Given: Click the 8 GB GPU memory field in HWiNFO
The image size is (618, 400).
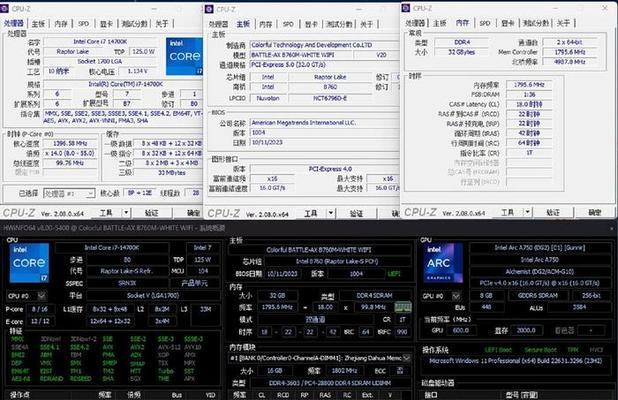Looking at the screenshot, I should (x=486, y=296).
